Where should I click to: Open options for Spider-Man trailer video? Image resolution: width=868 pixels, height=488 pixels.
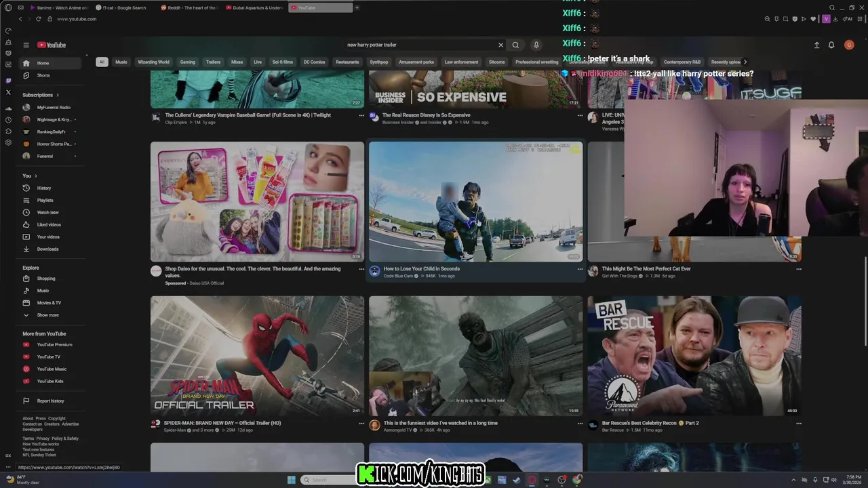click(361, 424)
